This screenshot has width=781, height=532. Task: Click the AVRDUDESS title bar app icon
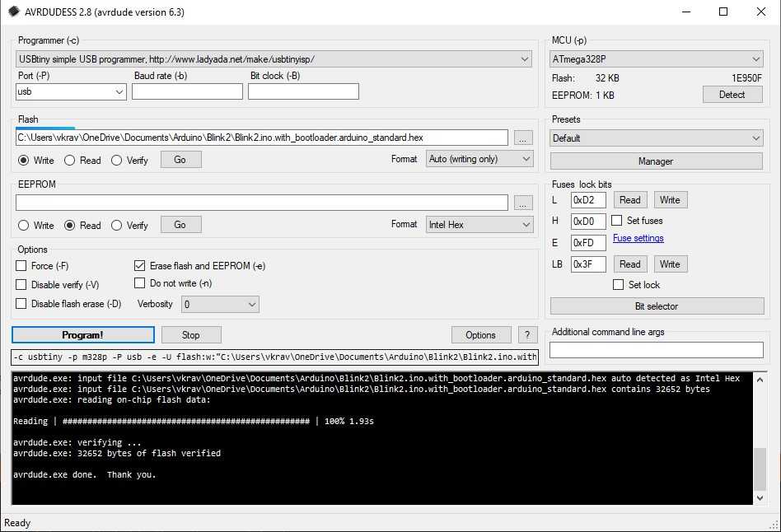pyautogui.click(x=13, y=12)
